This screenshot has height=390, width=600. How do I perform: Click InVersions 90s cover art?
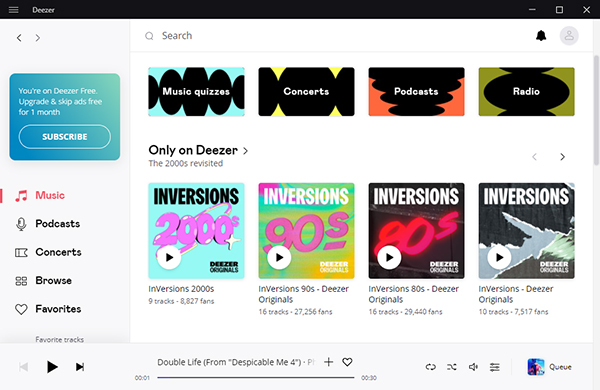306,231
